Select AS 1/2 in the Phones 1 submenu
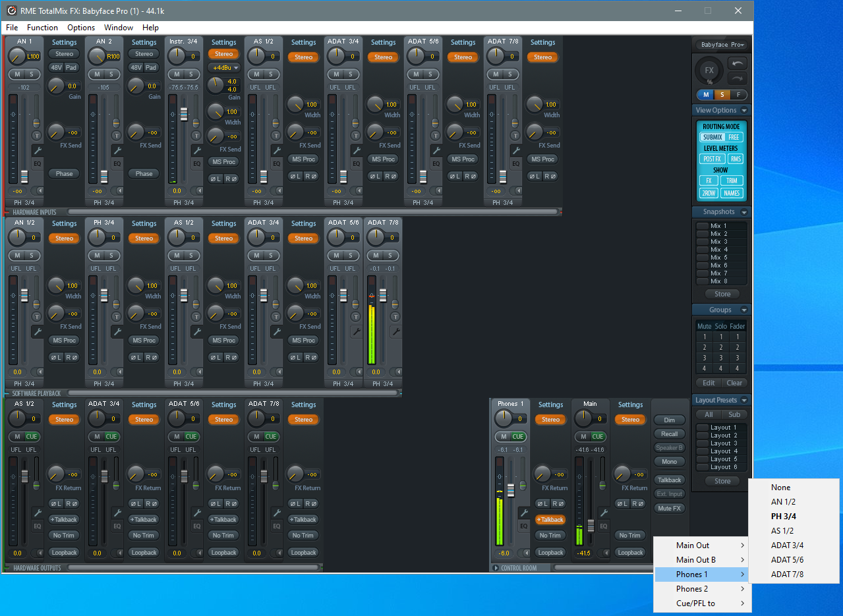Viewport: 843px width, 616px height. pyautogui.click(x=794, y=530)
